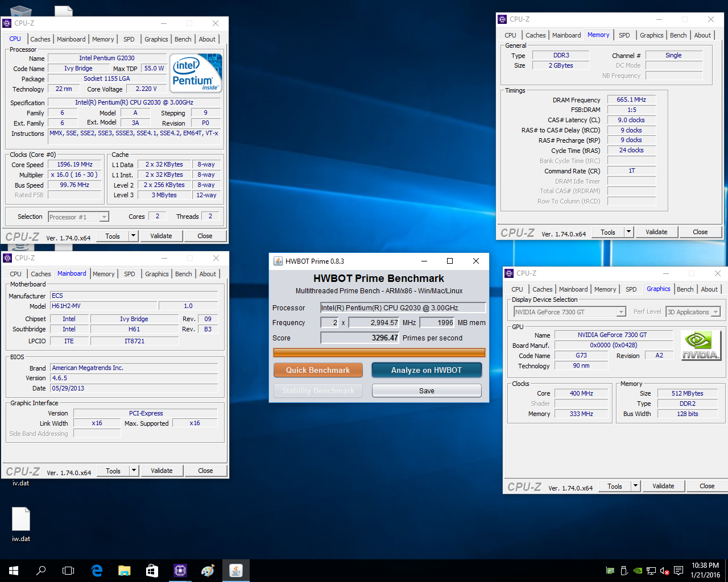Open the Windows Store taskbar icon
This screenshot has width=728, height=582.
click(152, 571)
